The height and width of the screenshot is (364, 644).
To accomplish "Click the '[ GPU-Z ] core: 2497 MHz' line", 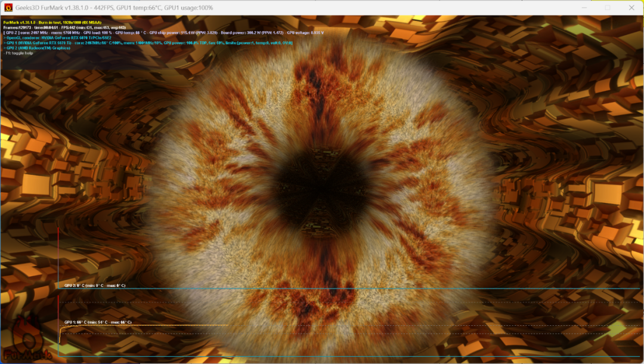I will point(163,32).
